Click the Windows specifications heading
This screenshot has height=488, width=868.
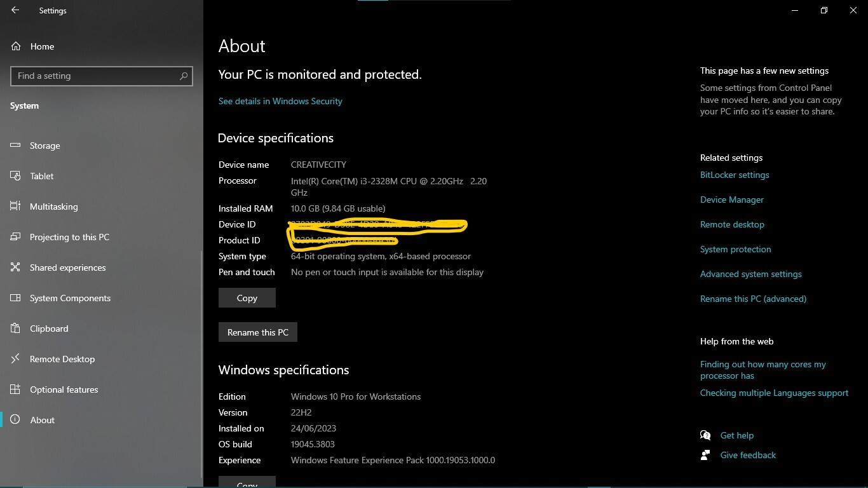(x=284, y=370)
